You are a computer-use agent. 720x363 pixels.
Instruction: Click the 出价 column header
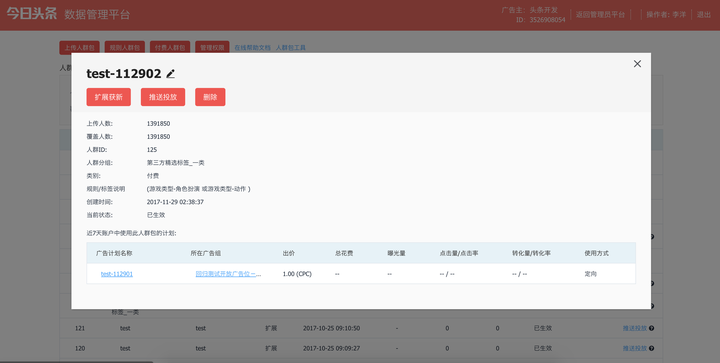(x=289, y=253)
